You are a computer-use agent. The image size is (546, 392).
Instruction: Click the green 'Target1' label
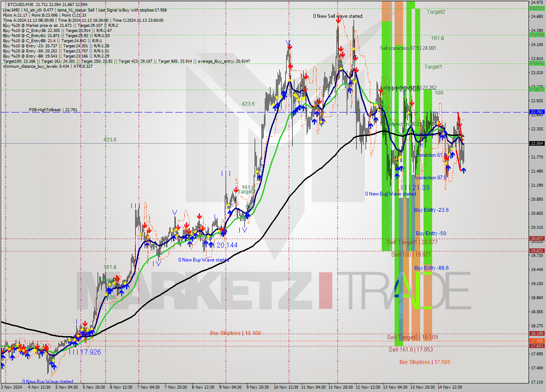pos(433,67)
